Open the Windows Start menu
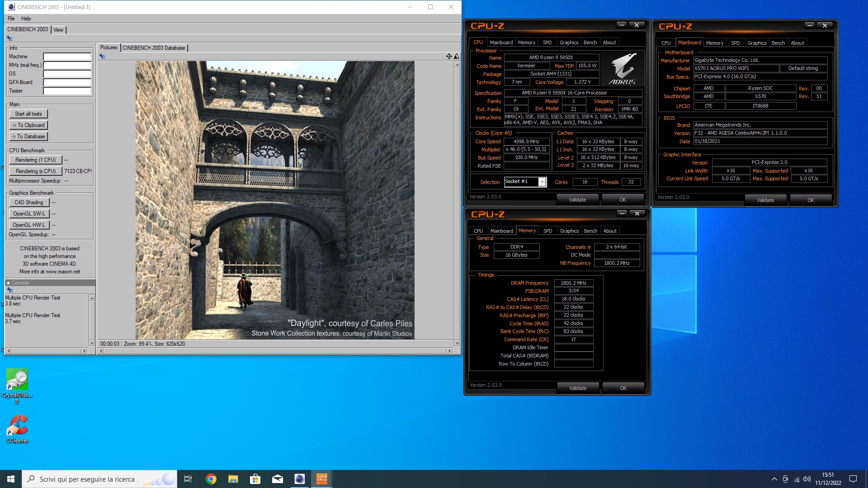Image resolution: width=868 pixels, height=488 pixels. point(11,479)
